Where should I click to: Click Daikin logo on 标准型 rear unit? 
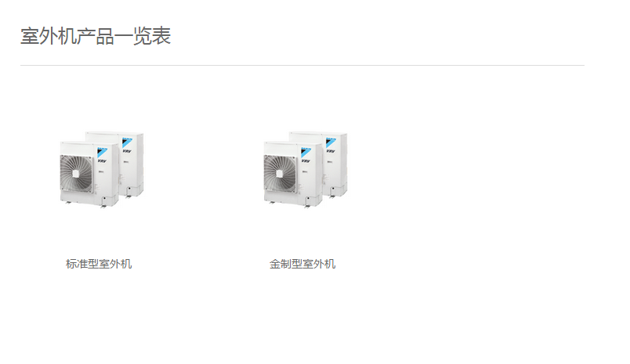click(x=128, y=143)
